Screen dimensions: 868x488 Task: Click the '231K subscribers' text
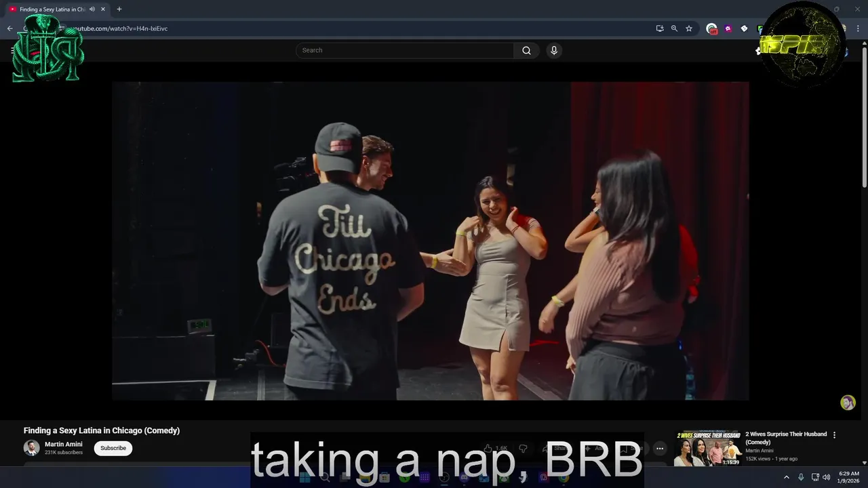64,453
